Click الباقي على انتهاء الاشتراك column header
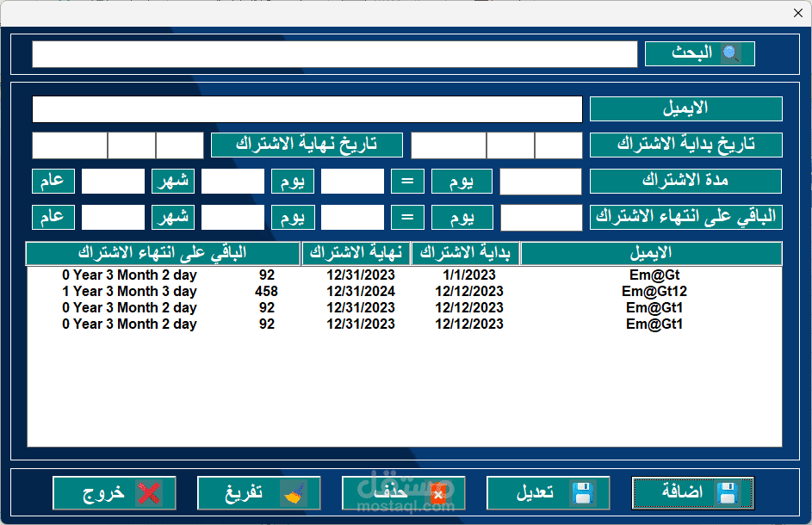The width and height of the screenshot is (812, 525). tap(163, 254)
